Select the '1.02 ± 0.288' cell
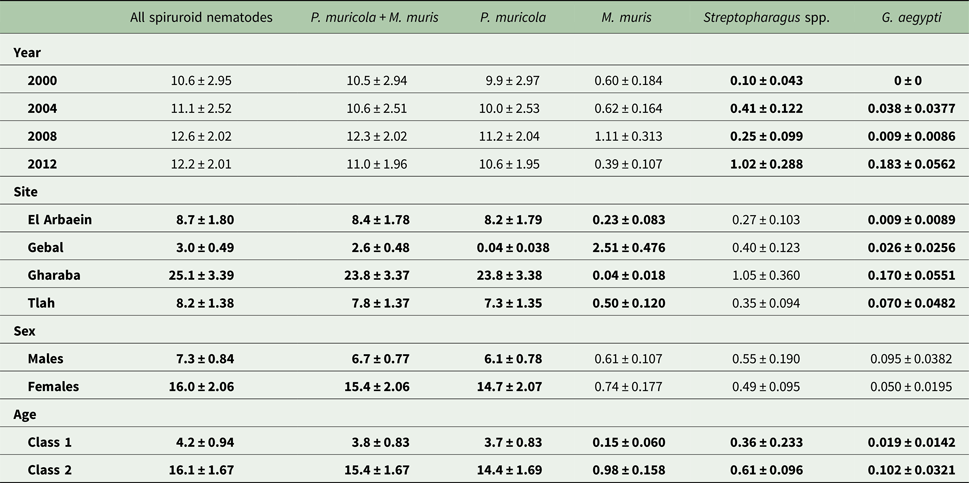The image size is (969, 483). (x=765, y=162)
